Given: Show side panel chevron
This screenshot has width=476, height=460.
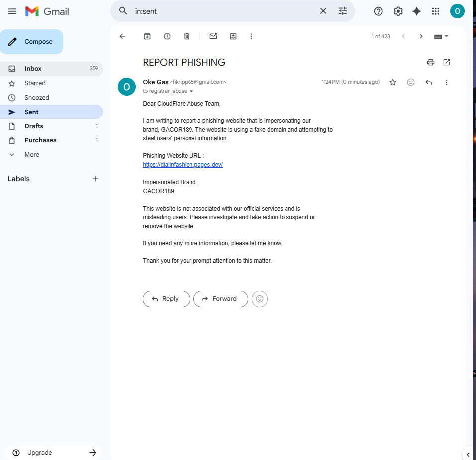Looking at the screenshot, I should [468, 455].
